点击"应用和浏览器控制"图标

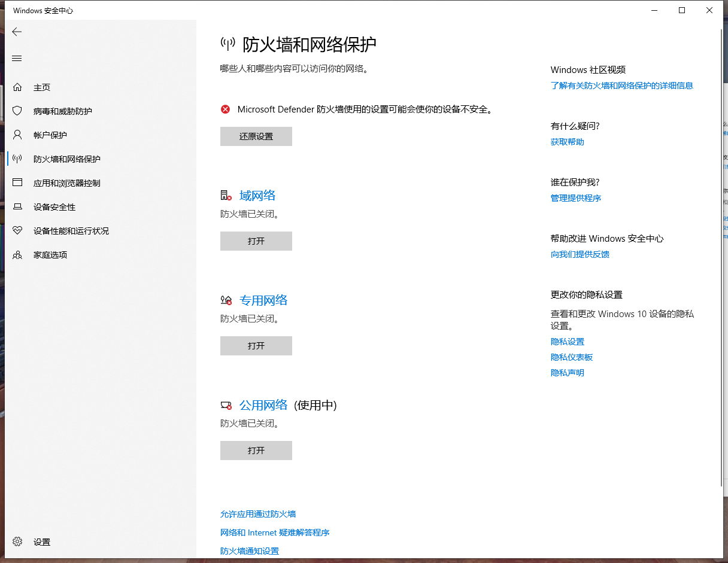[x=17, y=182]
